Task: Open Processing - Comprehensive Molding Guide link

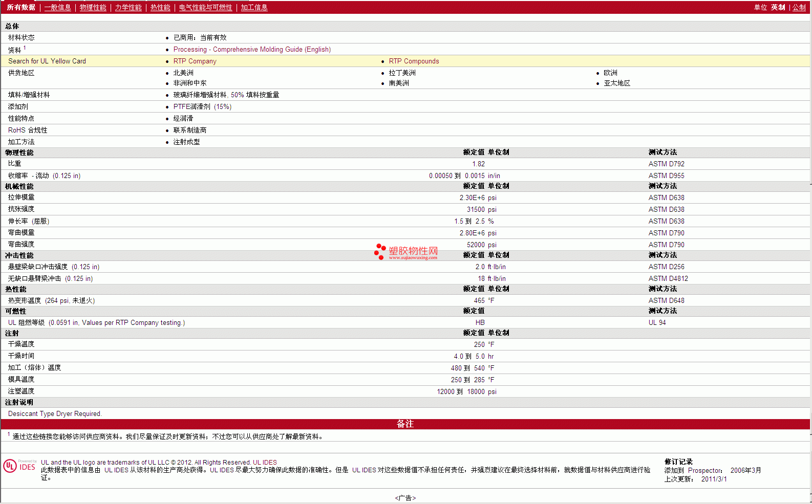Action: pos(252,49)
